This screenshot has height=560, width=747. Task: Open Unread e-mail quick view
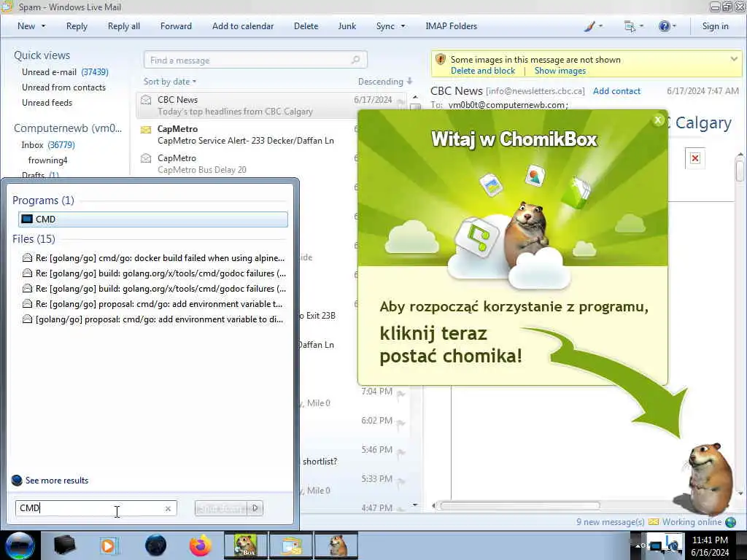[65, 72]
